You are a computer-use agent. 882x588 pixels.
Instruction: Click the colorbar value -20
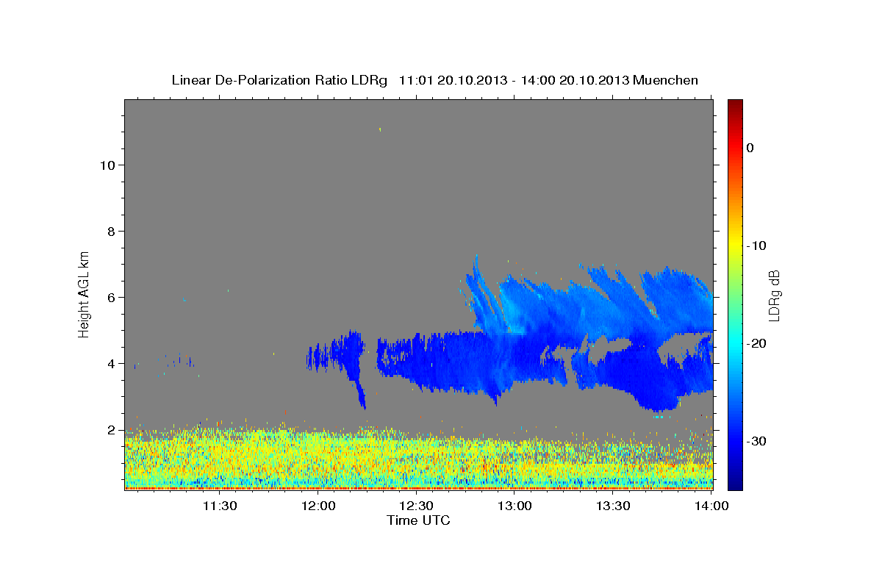tap(757, 343)
